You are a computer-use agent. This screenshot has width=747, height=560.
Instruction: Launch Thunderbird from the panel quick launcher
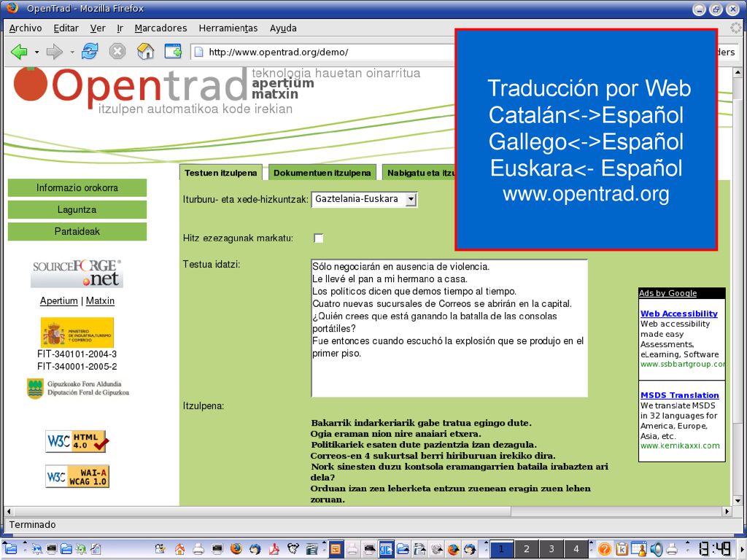(x=255, y=549)
